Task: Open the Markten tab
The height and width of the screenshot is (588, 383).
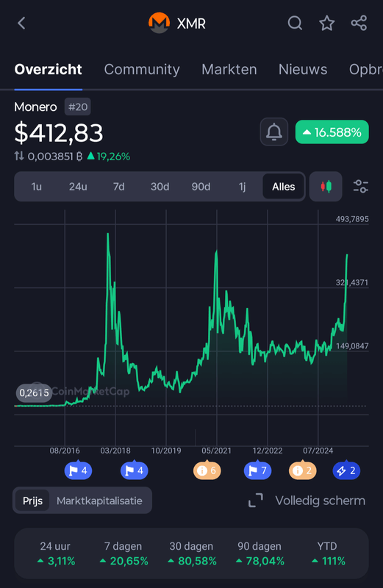Action: click(229, 69)
